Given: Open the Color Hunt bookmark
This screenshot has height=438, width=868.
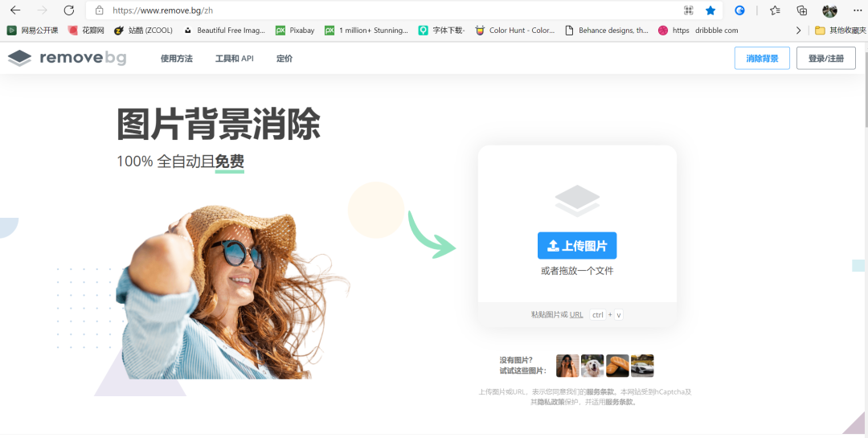Looking at the screenshot, I should 515,31.
